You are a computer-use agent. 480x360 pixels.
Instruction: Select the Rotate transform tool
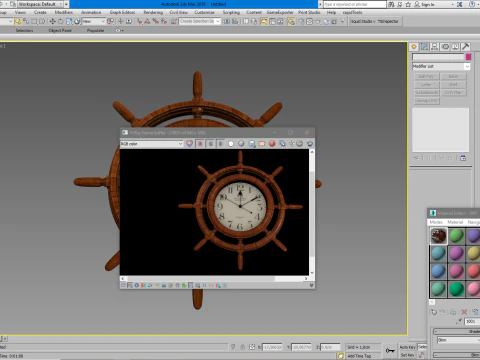61,21
